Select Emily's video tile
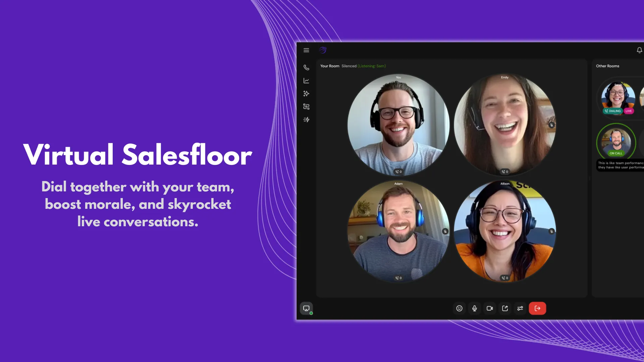644x362 pixels. 505,125
